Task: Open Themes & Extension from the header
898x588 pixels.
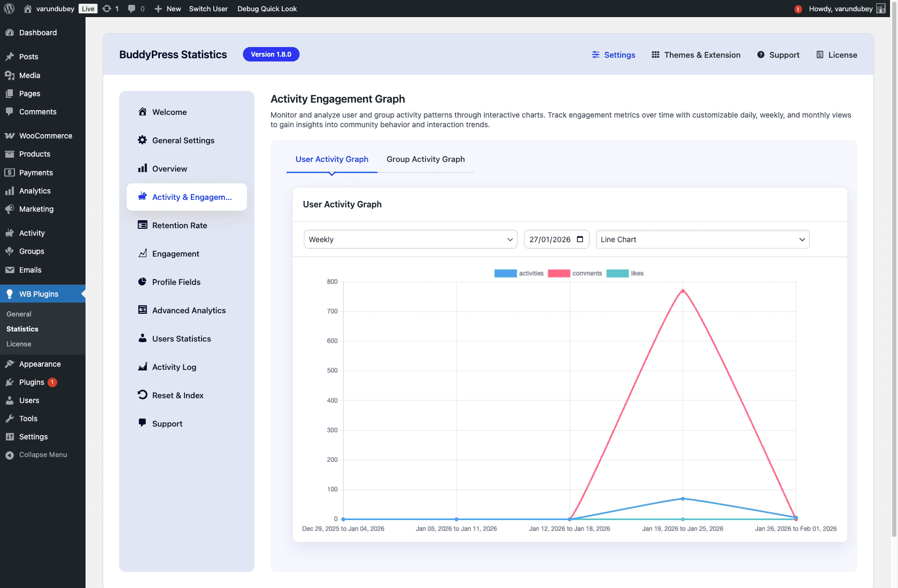Action: tap(696, 55)
